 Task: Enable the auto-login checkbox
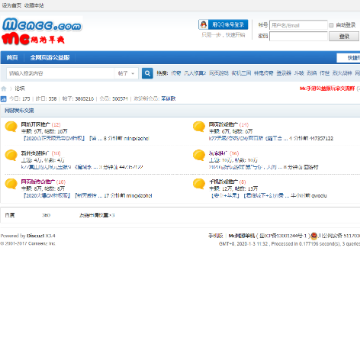pos(331,25)
